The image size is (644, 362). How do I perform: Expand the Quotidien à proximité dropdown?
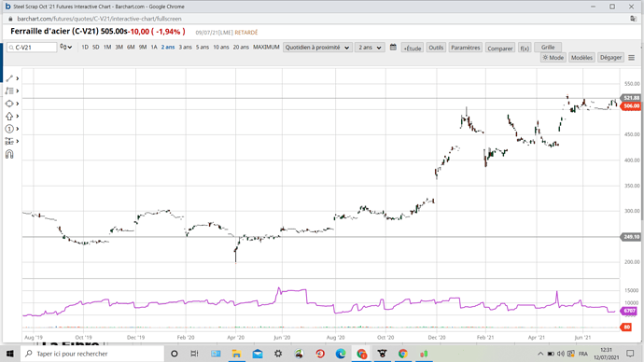click(x=317, y=48)
